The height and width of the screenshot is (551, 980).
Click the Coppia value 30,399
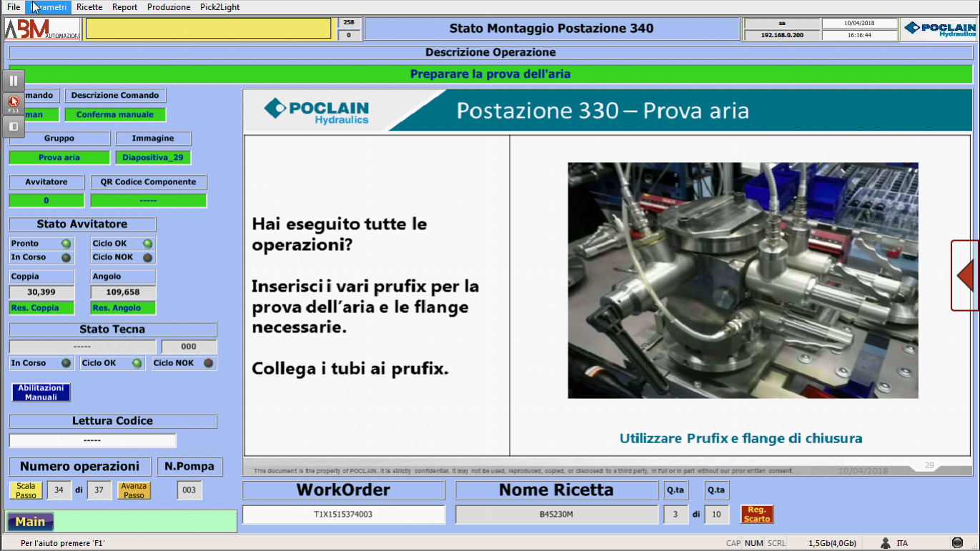tap(41, 292)
